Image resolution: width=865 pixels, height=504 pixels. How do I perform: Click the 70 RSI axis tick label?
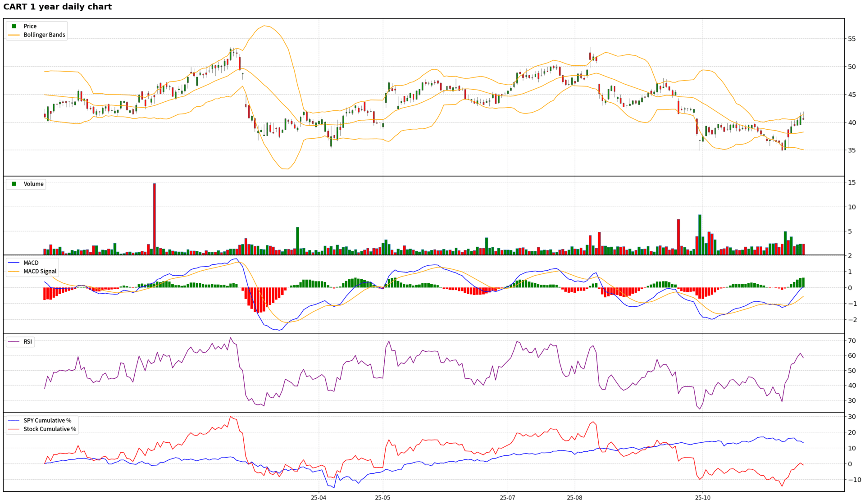(x=851, y=341)
